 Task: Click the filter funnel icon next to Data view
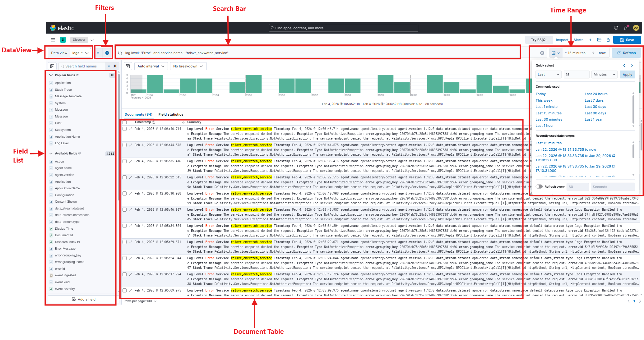98,53
